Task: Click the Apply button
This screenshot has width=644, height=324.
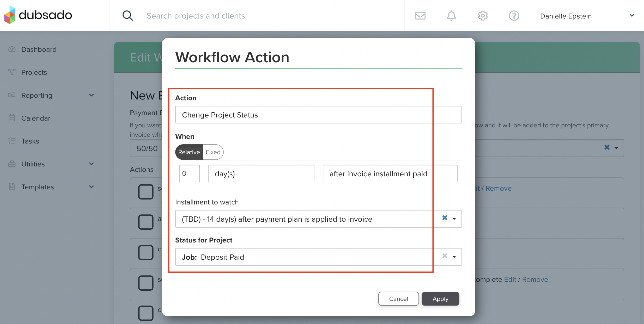Action: click(x=440, y=299)
